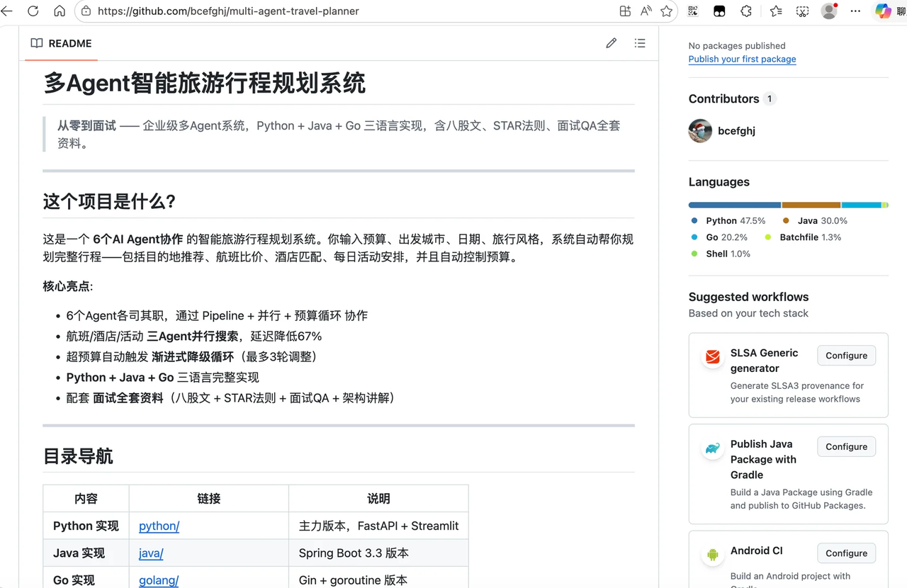Open the README outline list icon
Viewport: 907px width, 588px height.
(640, 43)
